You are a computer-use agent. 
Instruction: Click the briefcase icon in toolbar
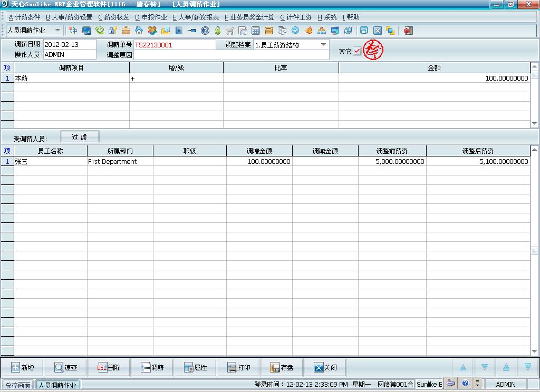126,31
